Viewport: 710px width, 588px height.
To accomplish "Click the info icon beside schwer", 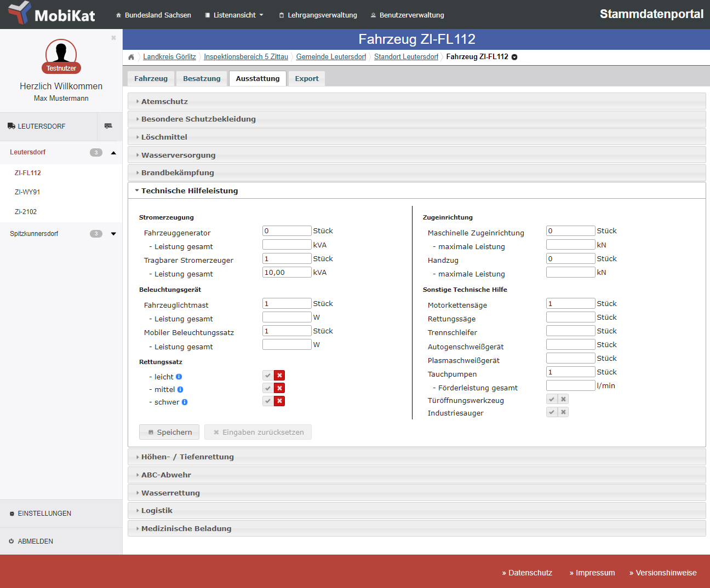I will coord(185,402).
